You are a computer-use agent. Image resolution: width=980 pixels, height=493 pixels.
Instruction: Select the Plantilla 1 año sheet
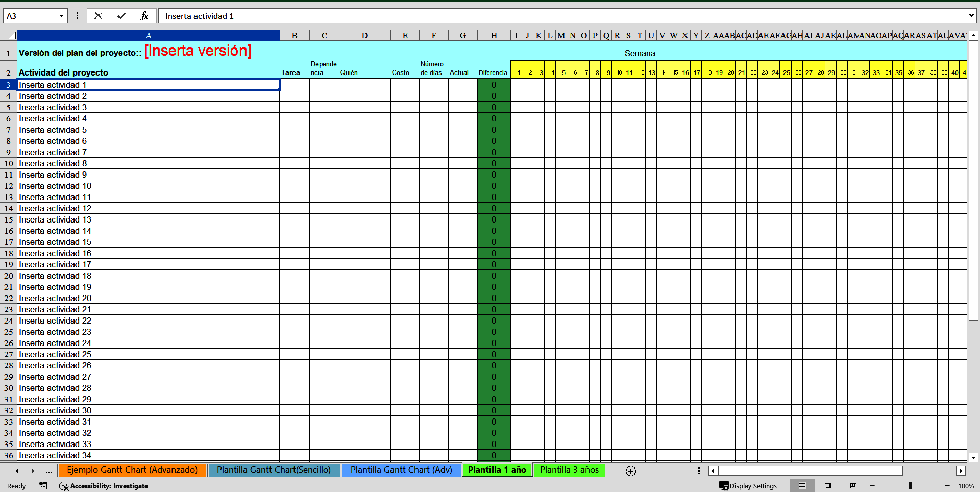pyautogui.click(x=497, y=470)
